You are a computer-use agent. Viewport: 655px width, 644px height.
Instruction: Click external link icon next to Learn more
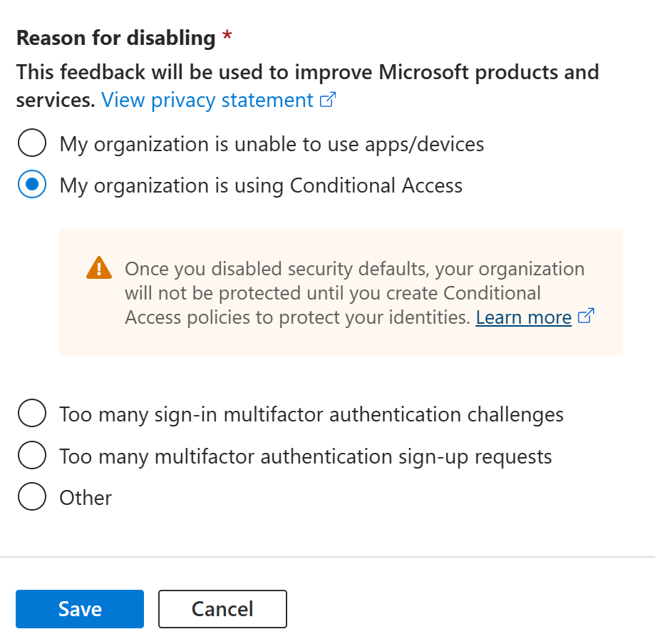[586, 317]
